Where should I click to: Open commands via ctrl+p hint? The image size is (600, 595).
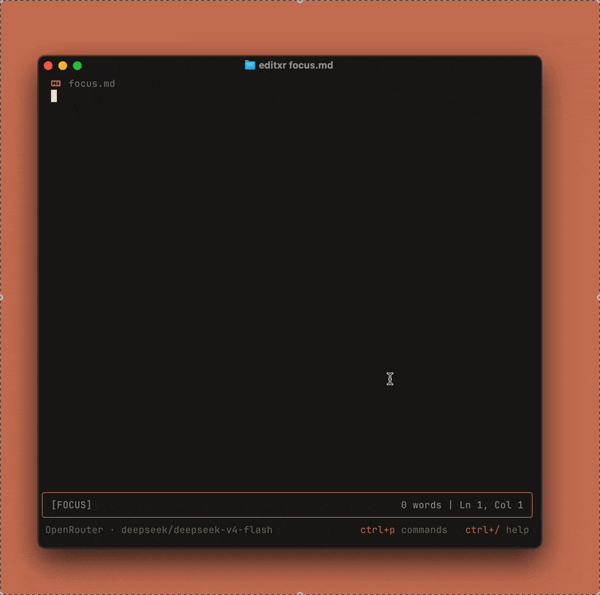pos(404,530)
